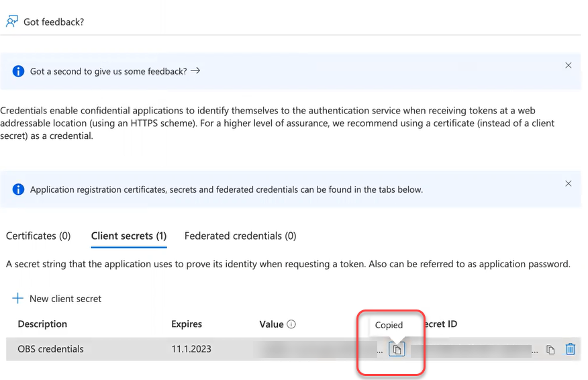Click info icon in credentials notice banner
588x380 pixels.
click(x=18, y=189)
